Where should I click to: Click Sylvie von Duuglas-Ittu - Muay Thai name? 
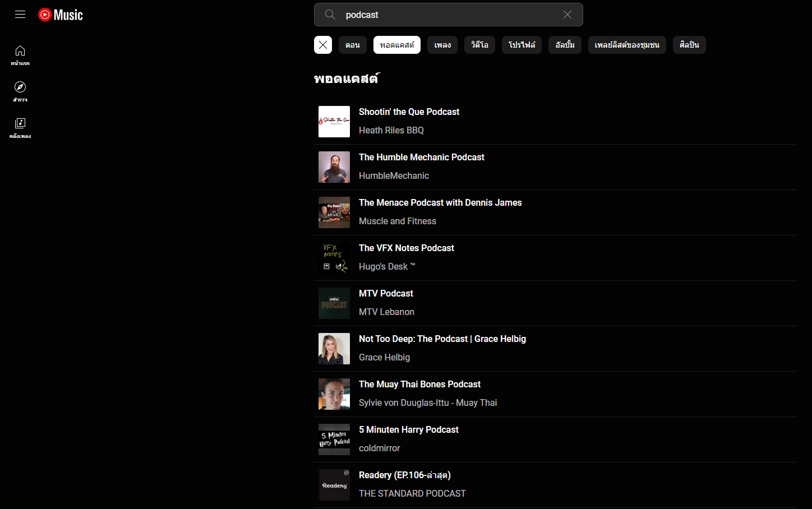click(428, 403)
